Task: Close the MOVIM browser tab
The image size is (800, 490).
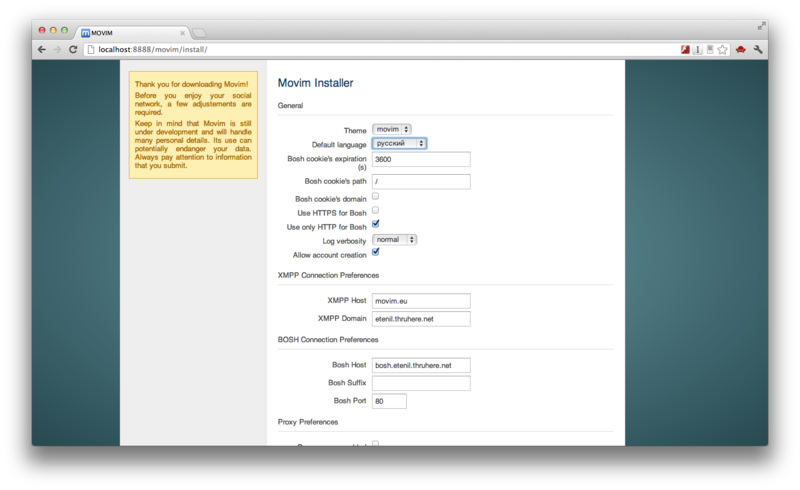Action: (x=182, y=33)
